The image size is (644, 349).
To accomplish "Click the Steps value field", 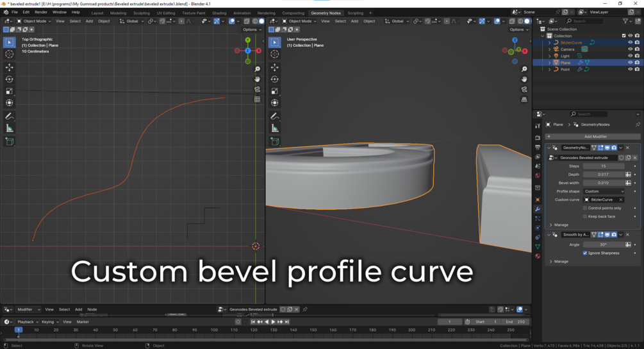I will coord(604,166).
